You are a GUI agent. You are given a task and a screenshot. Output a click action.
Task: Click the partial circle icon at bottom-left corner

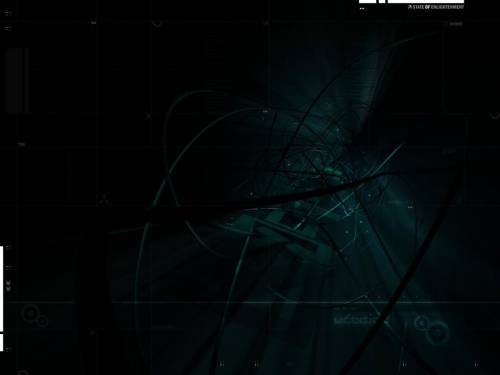23,372
